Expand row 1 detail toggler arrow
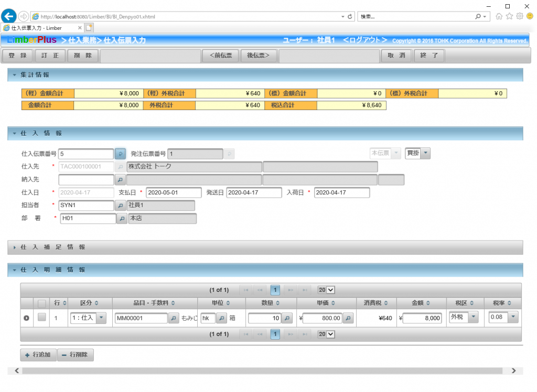 [x=27, y=318]
